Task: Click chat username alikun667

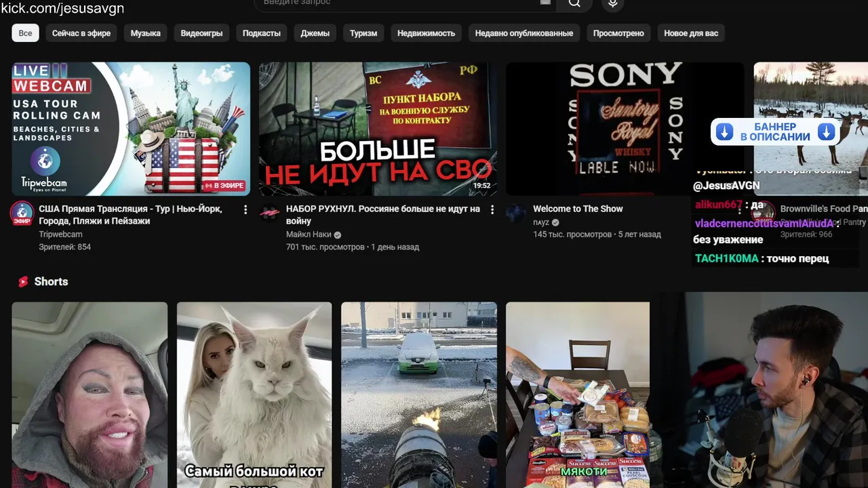Action: [x=719, y=205]
